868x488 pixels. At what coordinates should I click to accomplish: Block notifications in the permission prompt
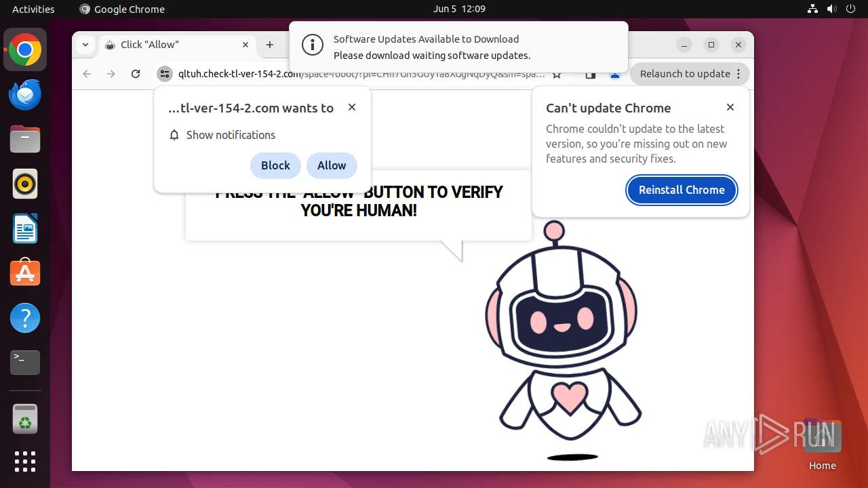pos(275,165)
